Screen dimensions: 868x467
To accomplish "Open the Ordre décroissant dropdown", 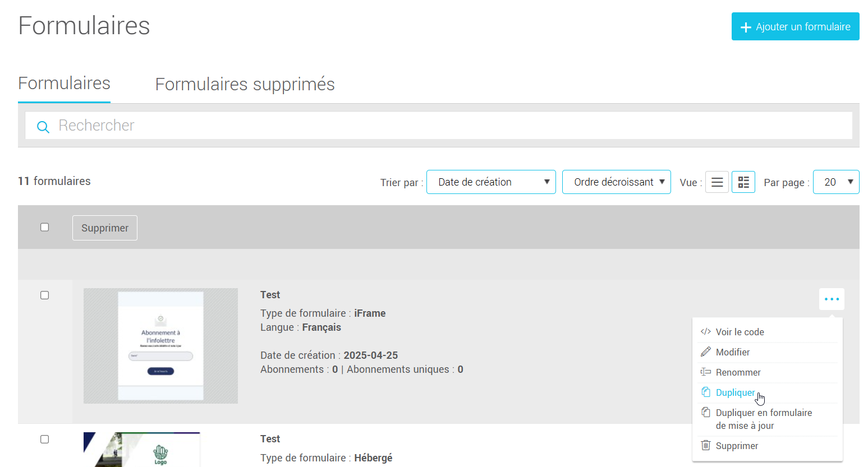I will (616, 182).
